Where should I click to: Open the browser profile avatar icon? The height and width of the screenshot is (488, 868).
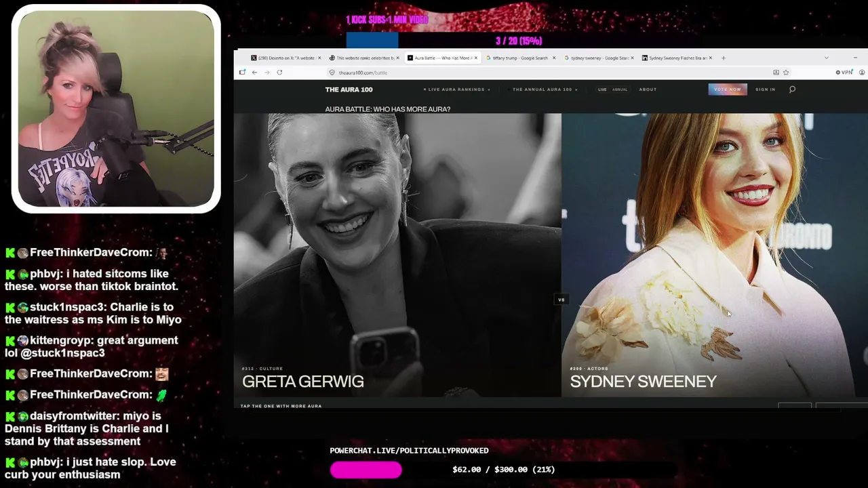[x=862, y=73]
